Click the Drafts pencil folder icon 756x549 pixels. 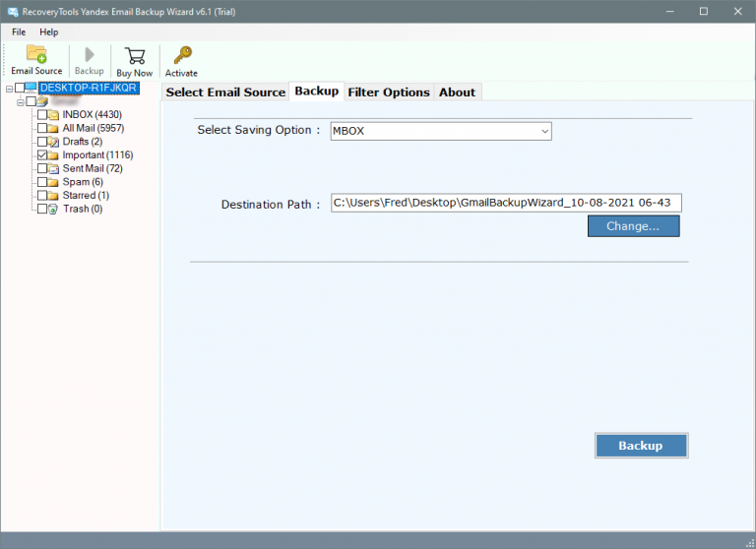[53, 142]
